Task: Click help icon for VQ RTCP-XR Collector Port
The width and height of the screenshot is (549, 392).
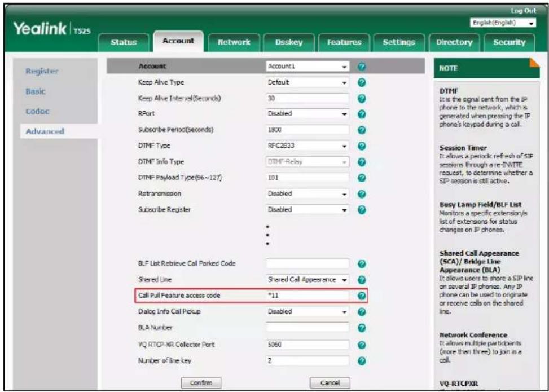Action: [x=362, y=345]
